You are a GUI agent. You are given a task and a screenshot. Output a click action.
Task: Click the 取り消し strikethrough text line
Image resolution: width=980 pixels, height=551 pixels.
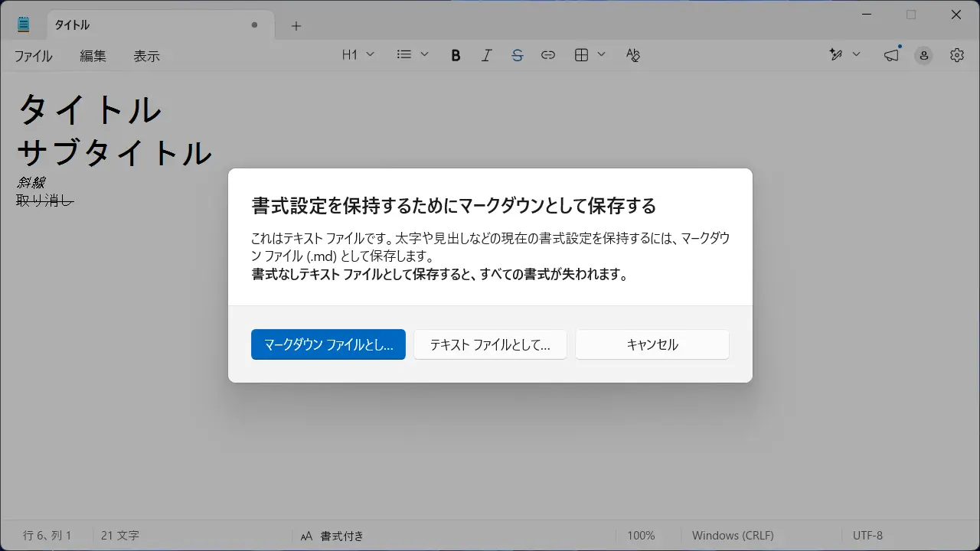tap(45, 201)
